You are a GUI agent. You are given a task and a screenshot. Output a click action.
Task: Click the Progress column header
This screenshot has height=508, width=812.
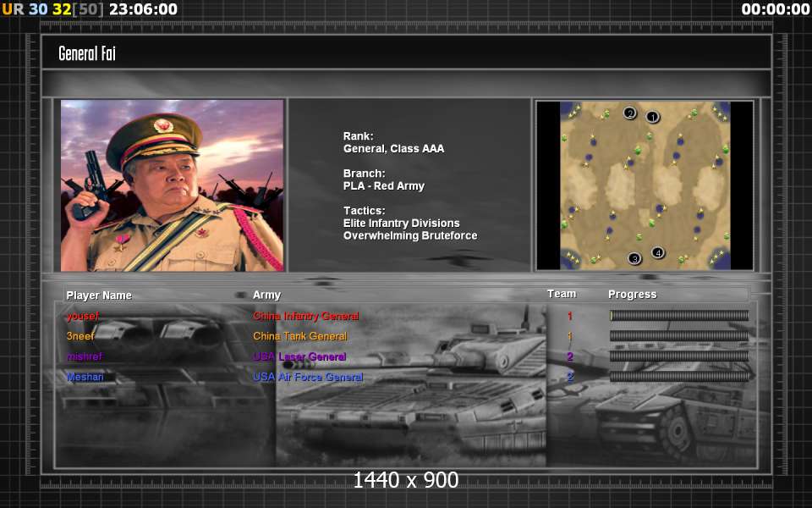[632, 295]
